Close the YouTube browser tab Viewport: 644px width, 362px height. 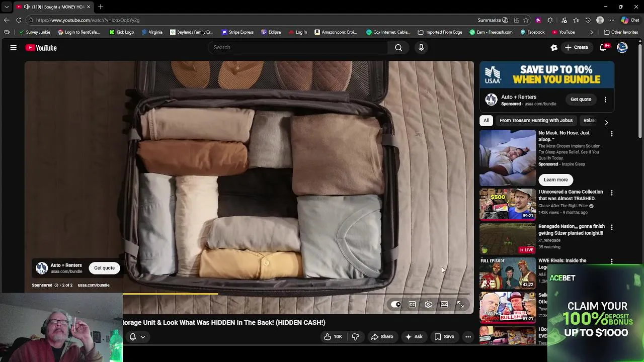point(88,7)
